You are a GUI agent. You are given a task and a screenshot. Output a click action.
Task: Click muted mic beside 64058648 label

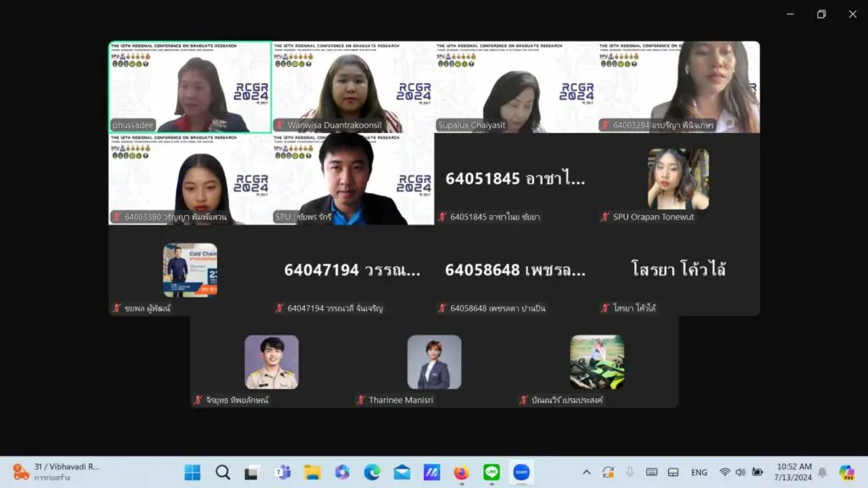pos(442,308)
